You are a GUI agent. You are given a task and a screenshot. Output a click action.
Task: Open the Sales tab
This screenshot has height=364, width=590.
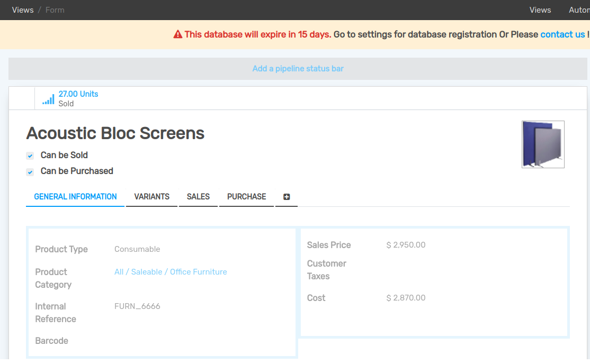tap(198, 197)
